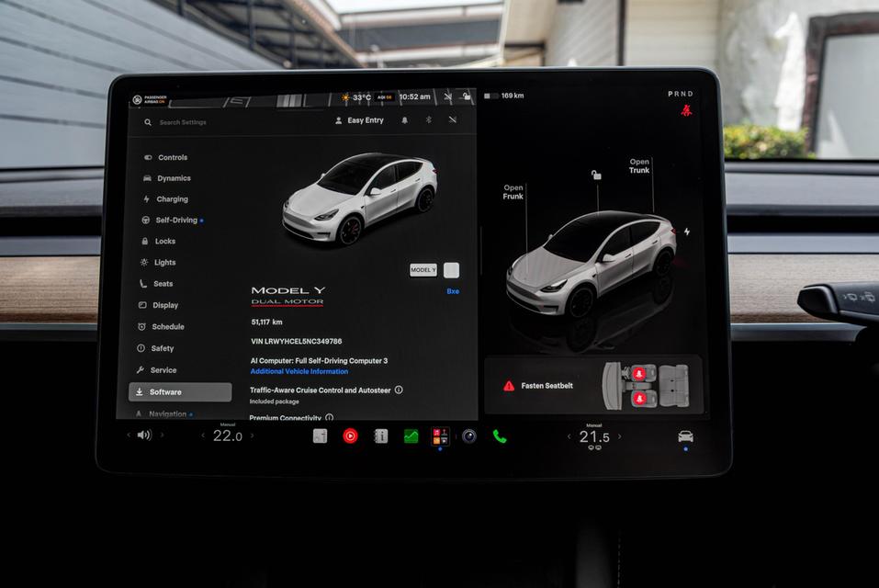Select Service in the settings sidebar
Viewport: 879px width, 588px height.
156,370
